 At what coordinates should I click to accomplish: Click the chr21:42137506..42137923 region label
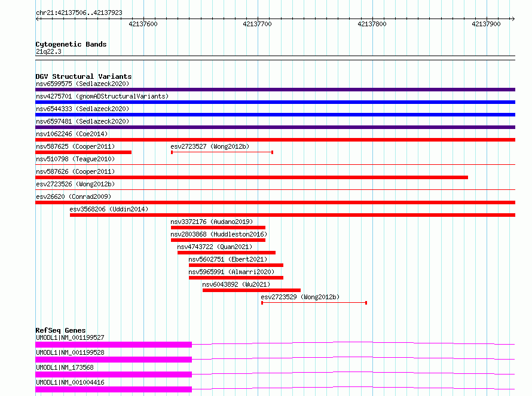tap(79, 13)
